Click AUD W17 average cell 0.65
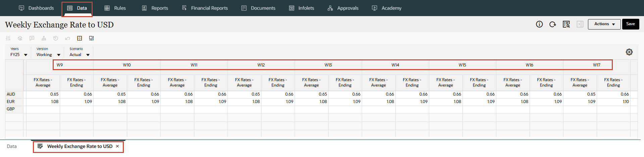Image resolution: width=644 pixels, height=157 pixels. click(580, 94)
